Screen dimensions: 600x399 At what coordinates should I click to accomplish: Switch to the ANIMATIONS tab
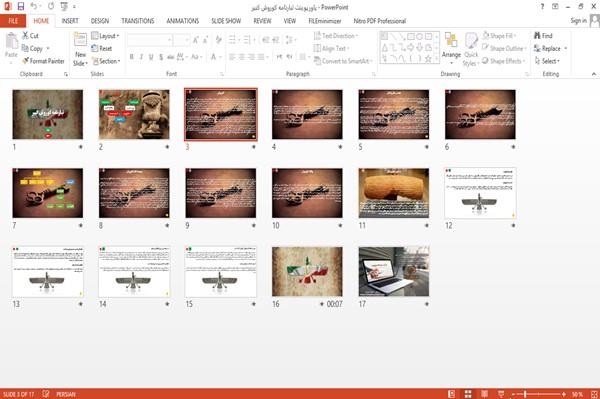pyautogui.click(x=183, y=21)
